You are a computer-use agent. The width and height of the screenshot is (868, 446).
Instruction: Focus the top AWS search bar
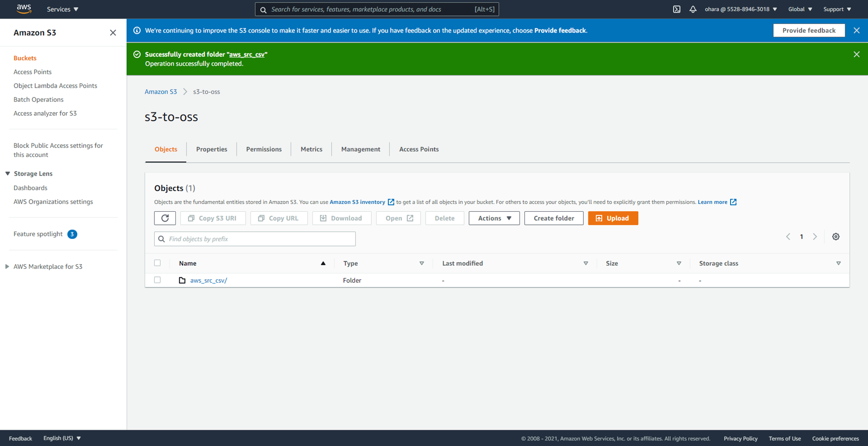click(377, 9)
